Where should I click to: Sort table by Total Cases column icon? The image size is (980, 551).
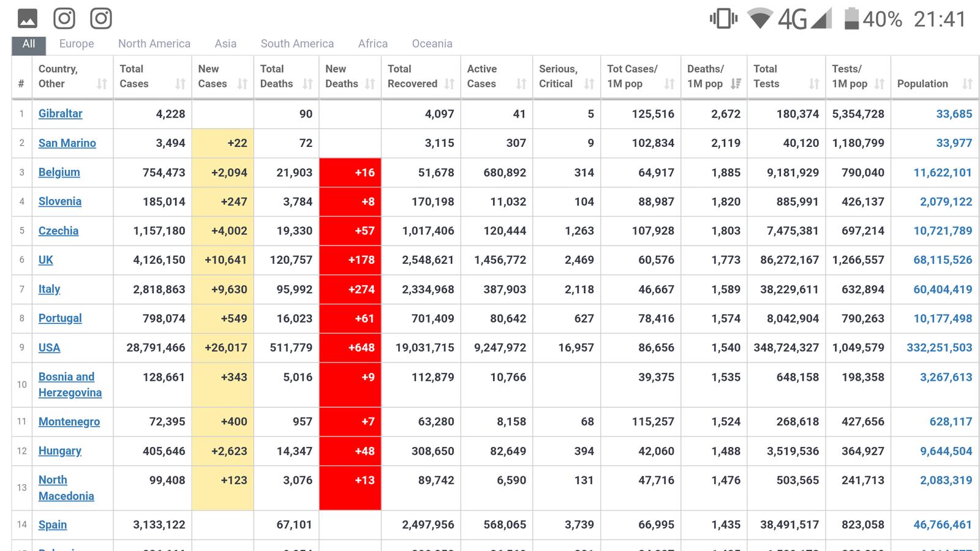[x=180, y=84]
